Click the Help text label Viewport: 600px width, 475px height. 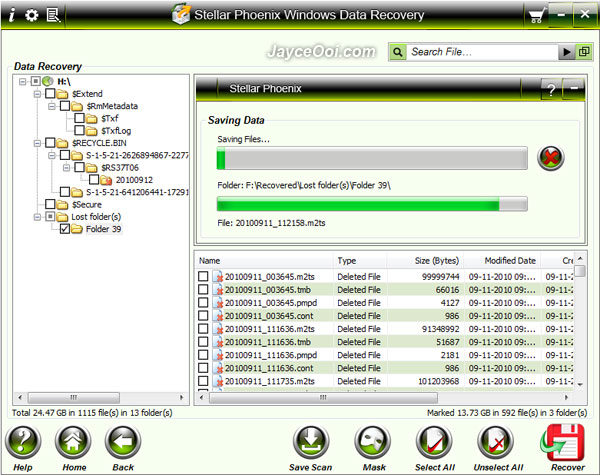[x=23, y=467]
